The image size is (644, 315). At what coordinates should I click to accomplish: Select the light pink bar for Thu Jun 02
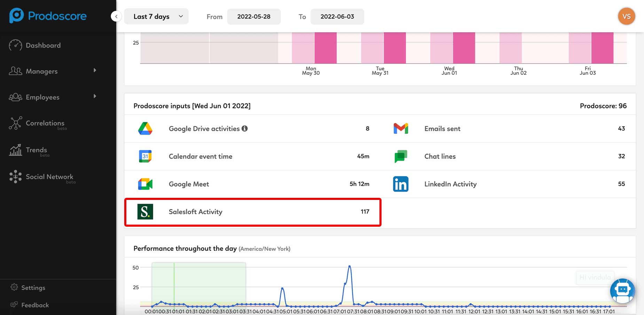(511, 48)
